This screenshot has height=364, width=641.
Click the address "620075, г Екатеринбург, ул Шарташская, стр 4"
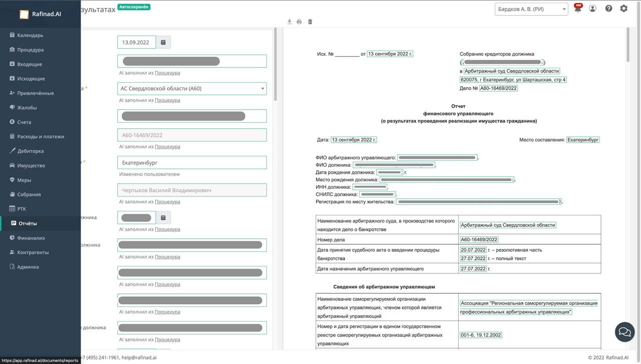(513, 80)
